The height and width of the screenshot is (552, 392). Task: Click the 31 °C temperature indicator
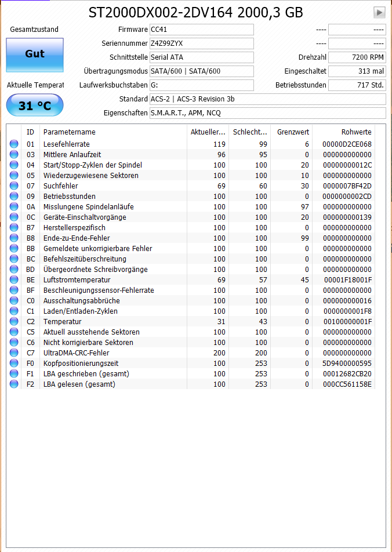(x=35, y=106)
